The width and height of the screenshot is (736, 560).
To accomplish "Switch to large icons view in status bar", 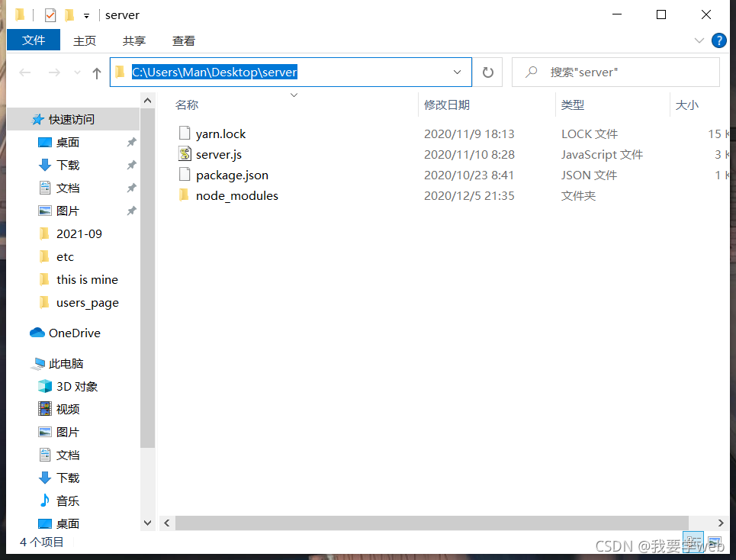I will click(x=715, y=542).
